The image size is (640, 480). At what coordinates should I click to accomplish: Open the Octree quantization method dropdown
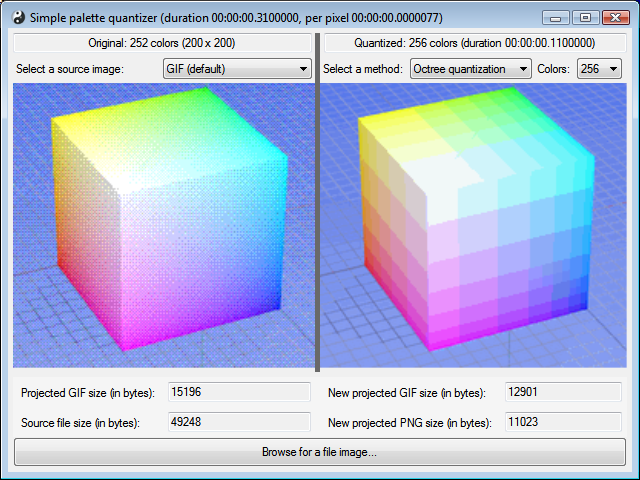471,69
